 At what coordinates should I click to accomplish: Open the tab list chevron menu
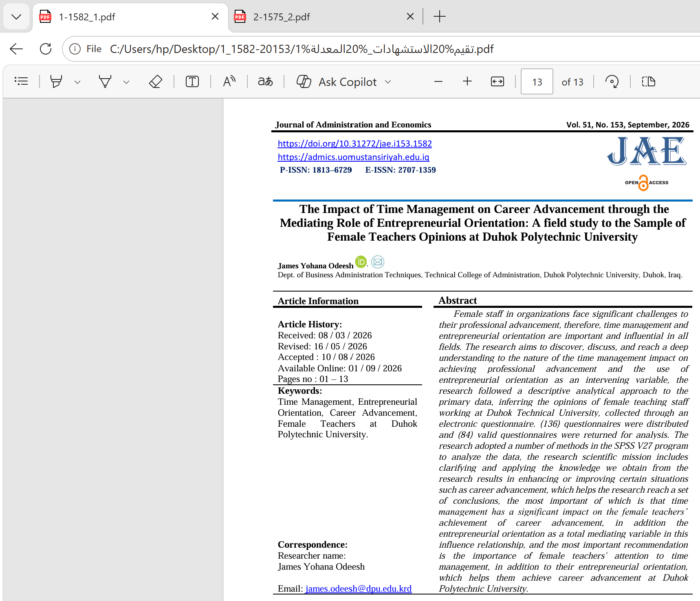tap(16, 17)
